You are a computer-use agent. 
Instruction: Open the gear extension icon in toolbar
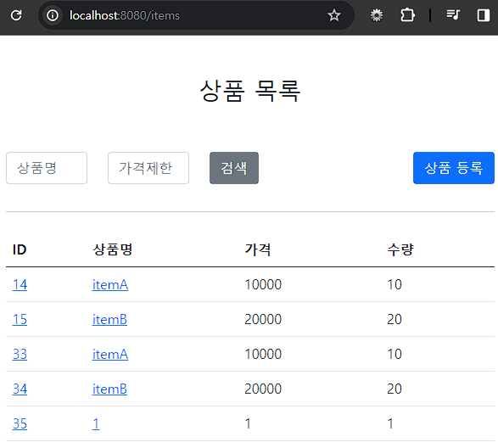377,15
